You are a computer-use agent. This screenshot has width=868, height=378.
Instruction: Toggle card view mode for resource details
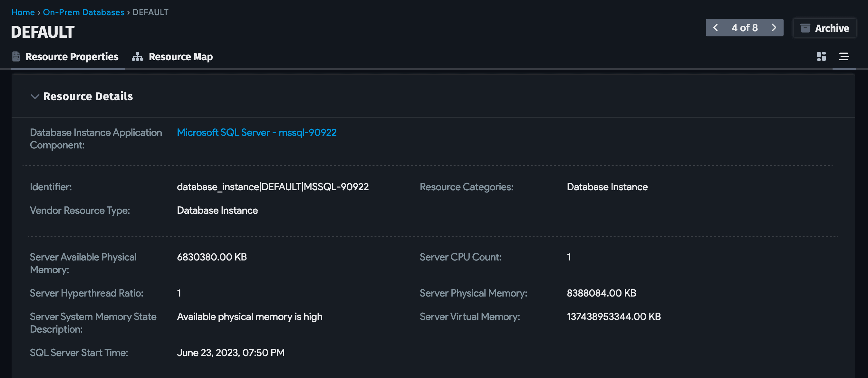821,57
